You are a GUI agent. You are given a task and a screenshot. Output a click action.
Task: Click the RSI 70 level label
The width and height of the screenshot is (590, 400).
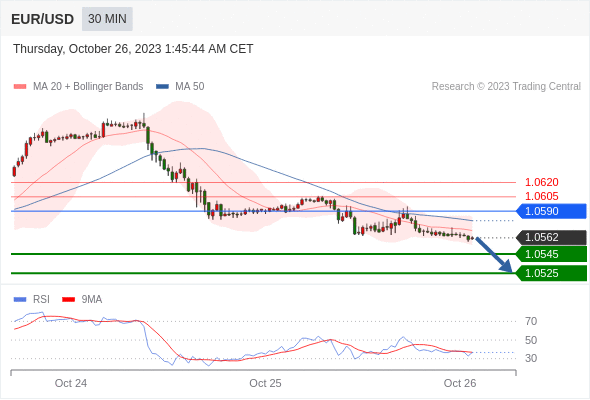tap(531, 322)
